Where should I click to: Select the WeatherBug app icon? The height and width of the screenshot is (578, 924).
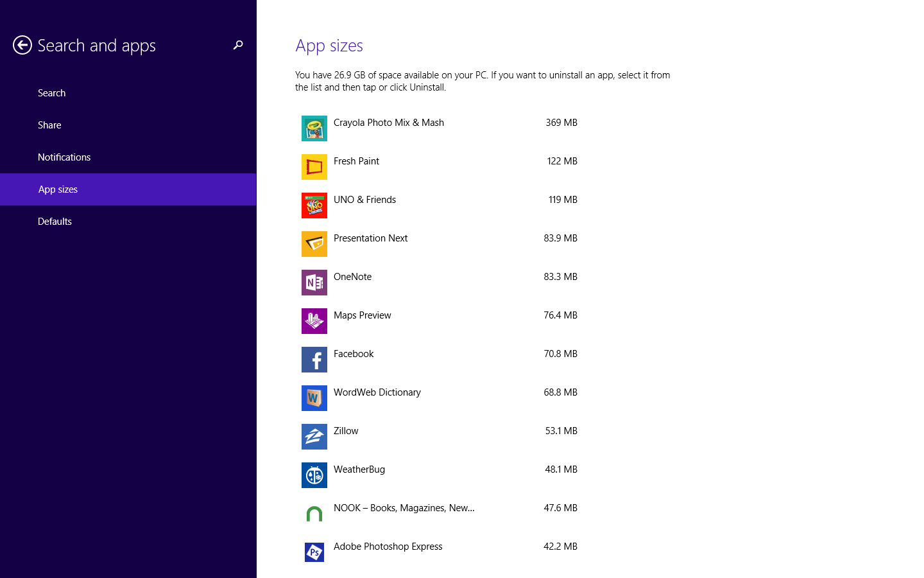(314, 475)
